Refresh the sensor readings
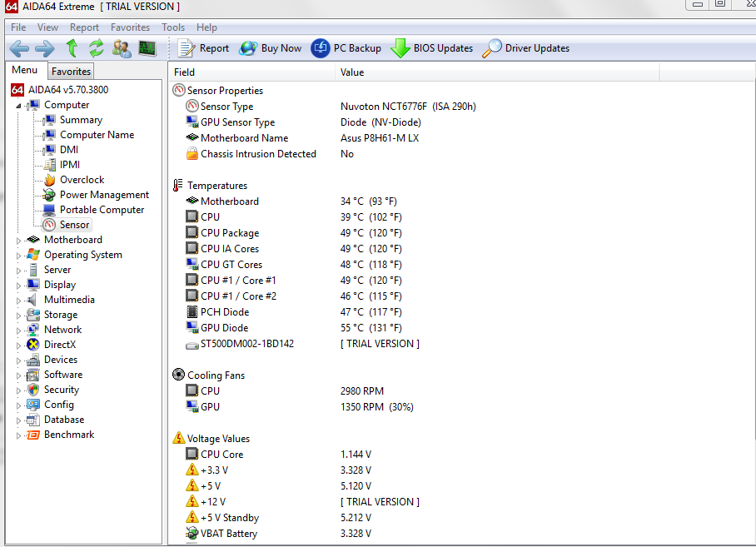Screen dimensions: 756x547 pos(97,48)
